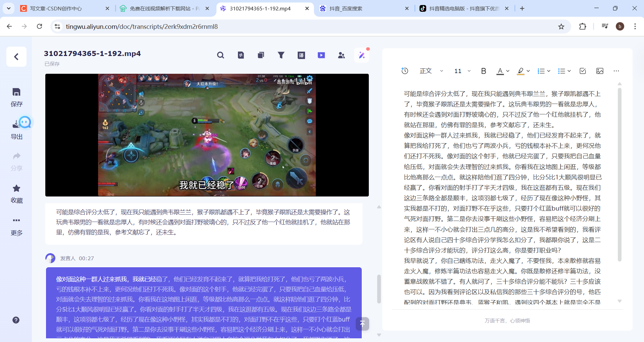Click the back chevron button in left sidebar
This screenshot has width=644, height=342.
pyautogui.click(x=16, y=57)
